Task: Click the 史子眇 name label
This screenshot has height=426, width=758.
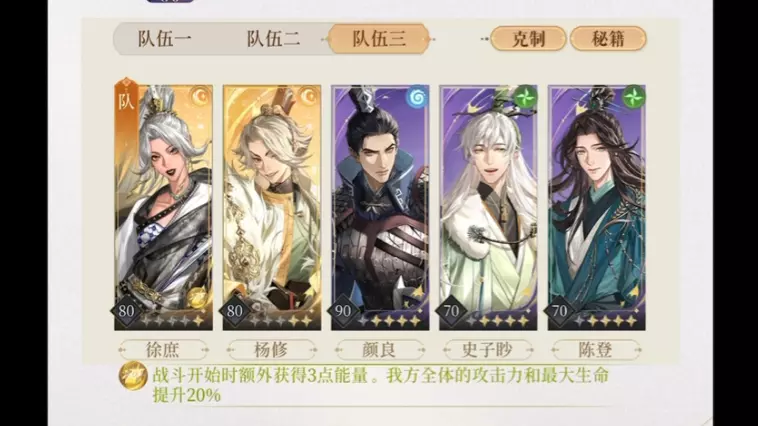Action: [488, 350]
